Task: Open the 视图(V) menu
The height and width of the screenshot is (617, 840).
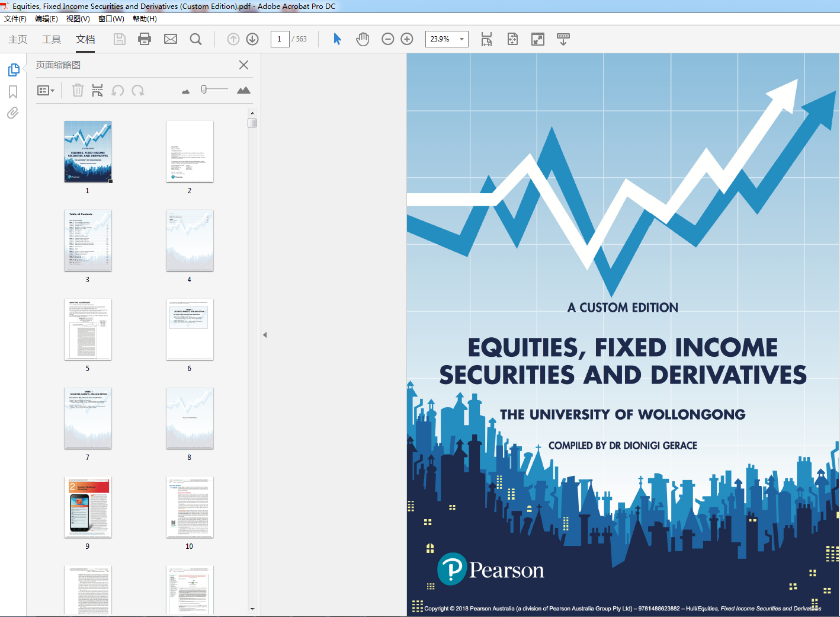Action: pyautogui.click(x=78, y=19)
